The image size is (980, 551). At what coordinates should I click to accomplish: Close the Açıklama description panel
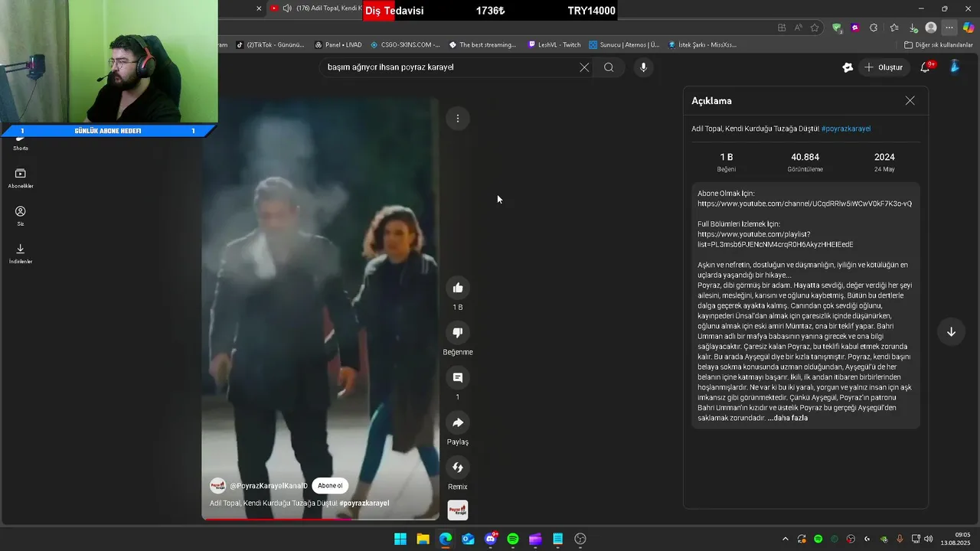pyautogui.click(x=910, y=100)
